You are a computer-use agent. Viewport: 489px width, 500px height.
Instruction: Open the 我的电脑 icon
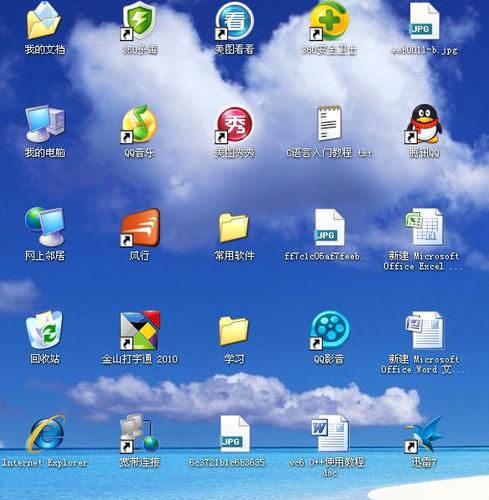(x=45, y=124)
